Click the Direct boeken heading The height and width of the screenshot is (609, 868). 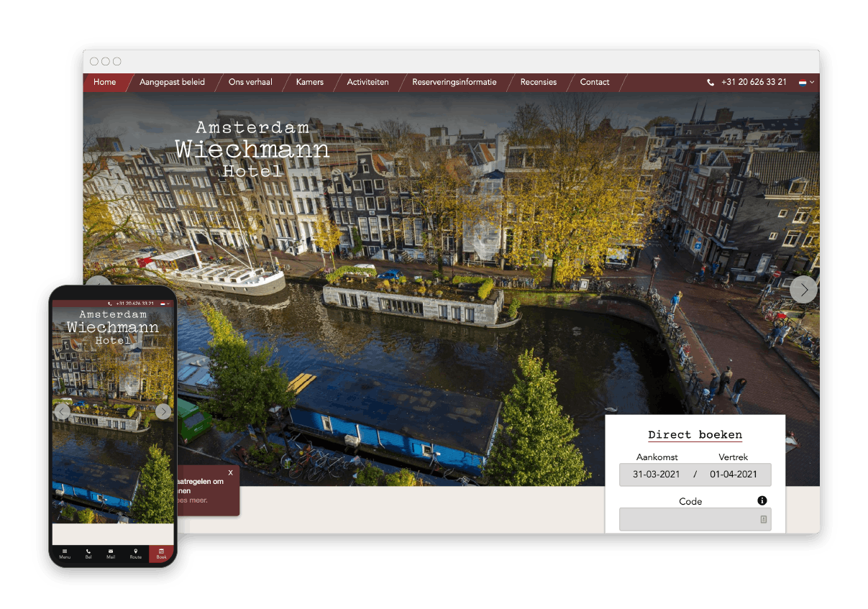pos(695,434)
